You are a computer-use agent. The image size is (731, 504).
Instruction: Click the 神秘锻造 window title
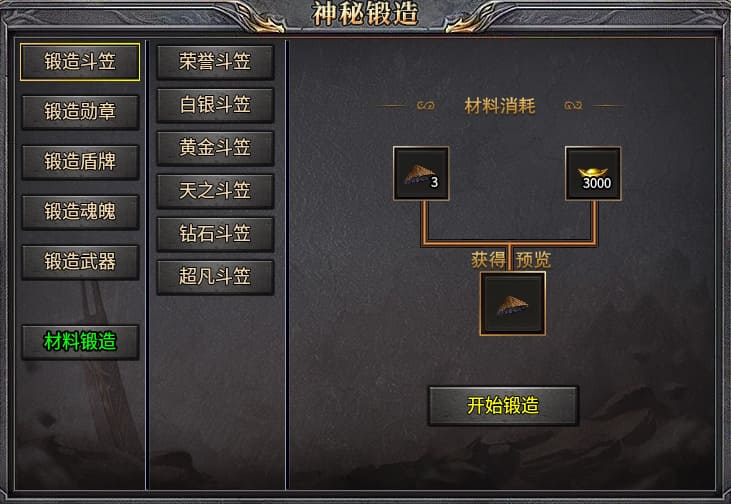365,14
